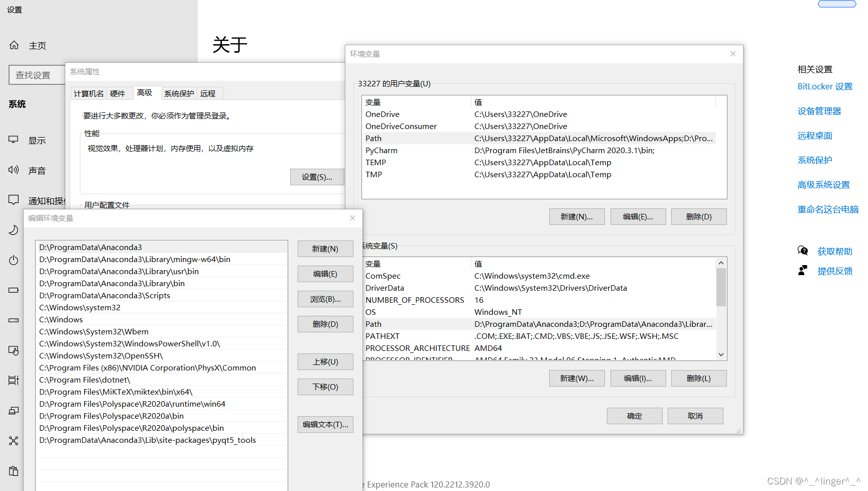The width and height of the screenshot is (868, 491).
Task: Click the 重命名这台电脑 link
Action: (828, 209)
